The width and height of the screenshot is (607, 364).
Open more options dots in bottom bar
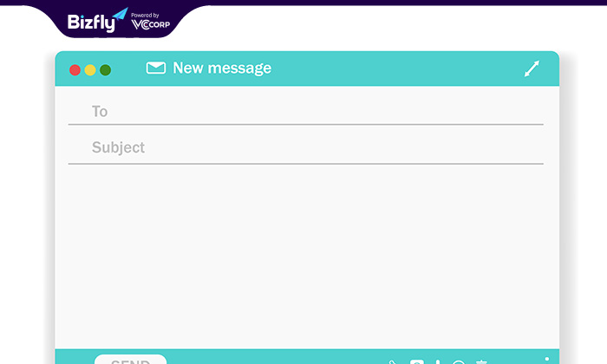pos(546,360)
